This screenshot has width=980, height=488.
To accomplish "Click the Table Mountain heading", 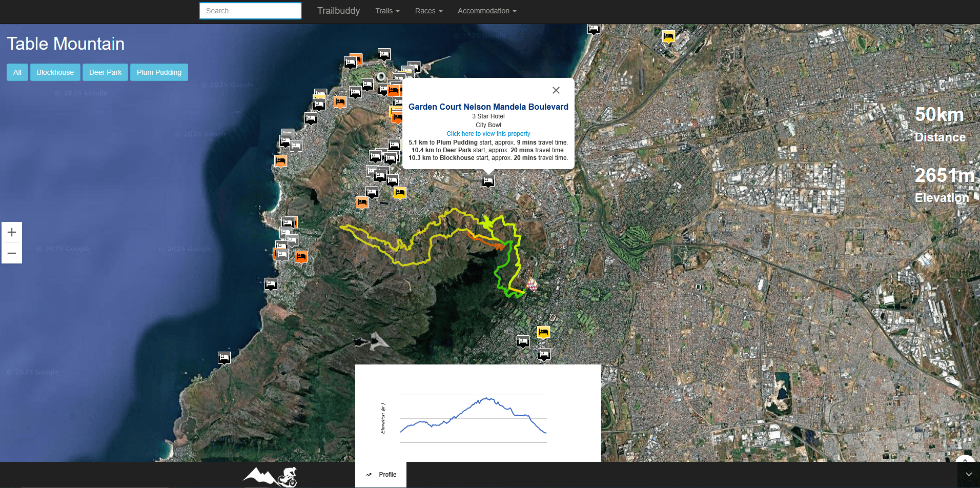I will (x=66, y=44).
